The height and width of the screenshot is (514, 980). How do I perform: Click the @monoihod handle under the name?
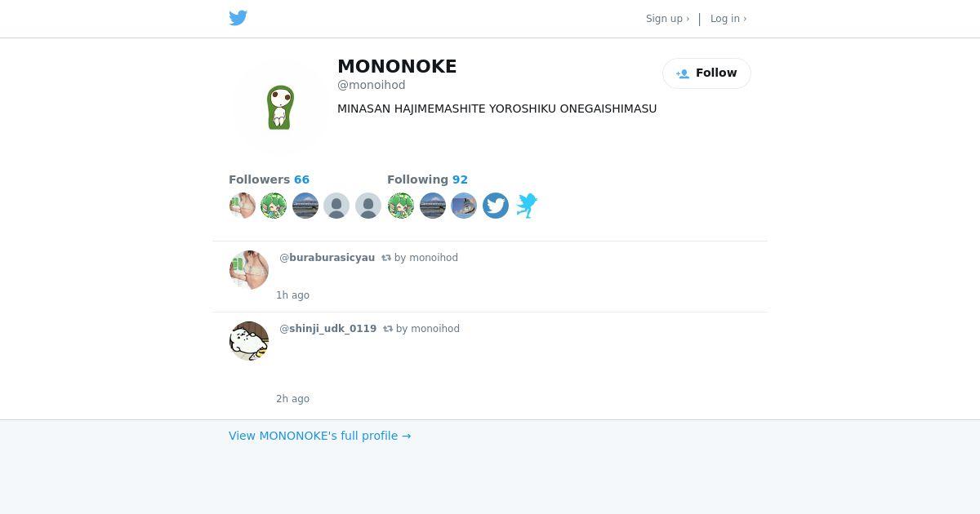[372, 85]
